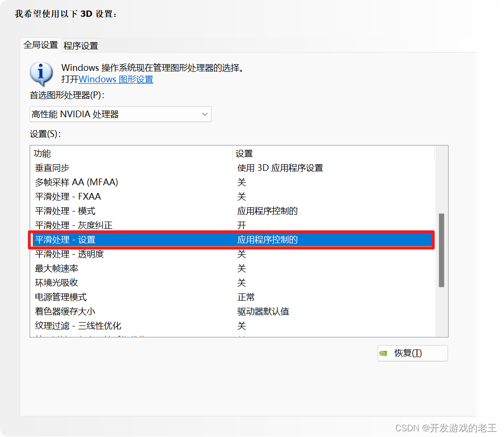Open the Windows 图形设置 link
This screenshot has height=437, width=504.
coord(116,79)
